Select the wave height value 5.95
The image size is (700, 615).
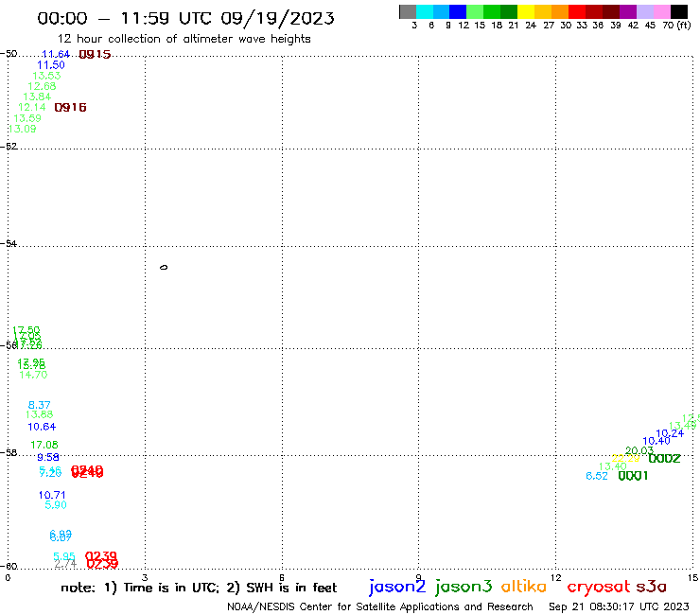[x=64, y=557]
